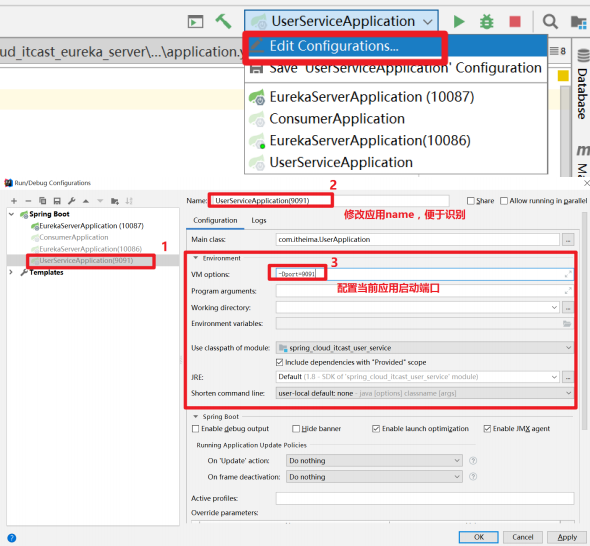This screenshot has width=590, height=546.
Task: Toggle Include dependencies with Provided scope
Action: pos(279,362)
